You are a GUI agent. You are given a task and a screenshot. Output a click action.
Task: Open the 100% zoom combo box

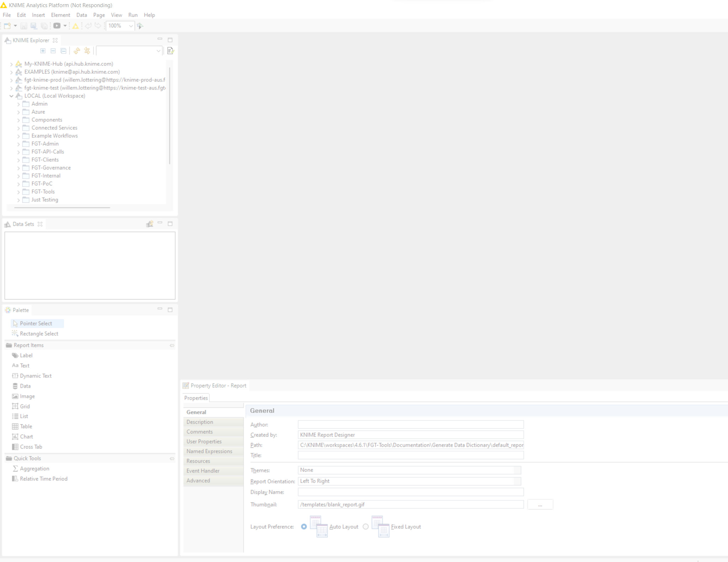(120, 26)
